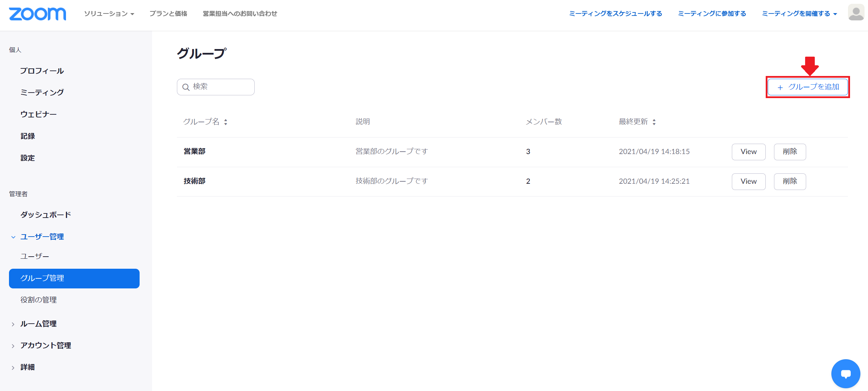The image size is (868, 391).
Task: Expand the アカウント管理 section
Action: pyautogui.click(x=13, y=346)
